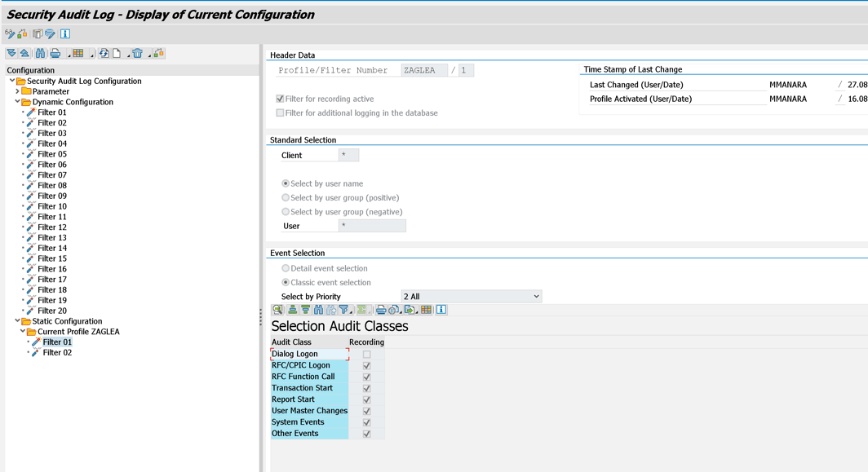Enable recording for the Dialog Logon audit class
This screenshot has height=472, width=868.
click(365, 354)
